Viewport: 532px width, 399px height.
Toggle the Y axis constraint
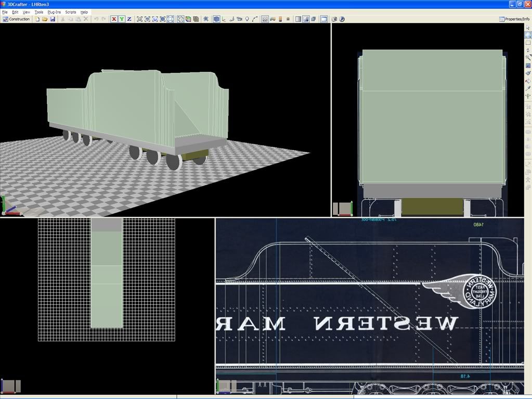click(x=122, y=19)
